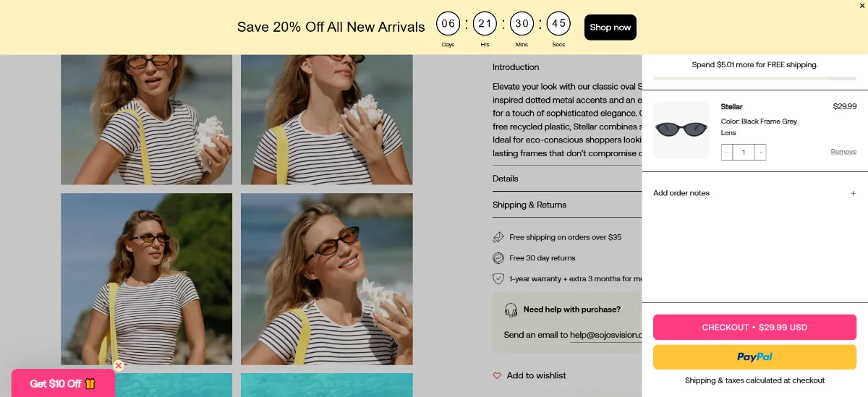Screen dimensions: 868x397
Task: Open the Stellar sunglasses cart thumbnail
Action: pos(681,129)
